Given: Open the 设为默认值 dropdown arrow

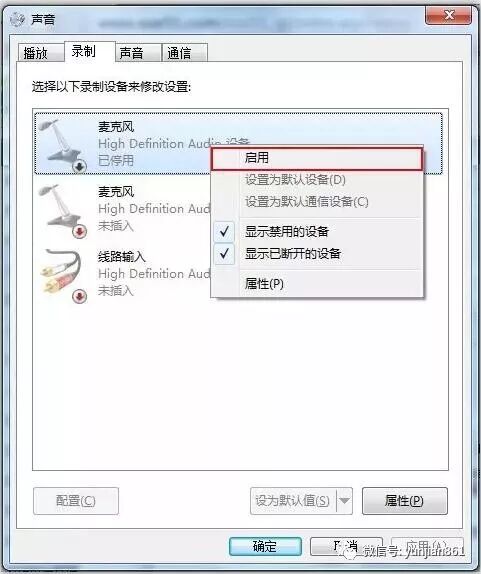Looking at the screenshot, I should (x=344, y=500).
